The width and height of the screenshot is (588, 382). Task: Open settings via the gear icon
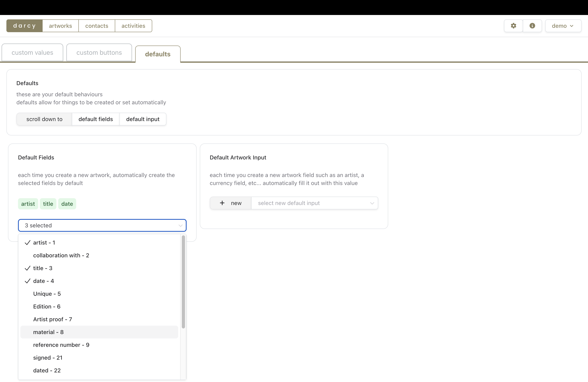pyautogui.click(x=513, y=26)
